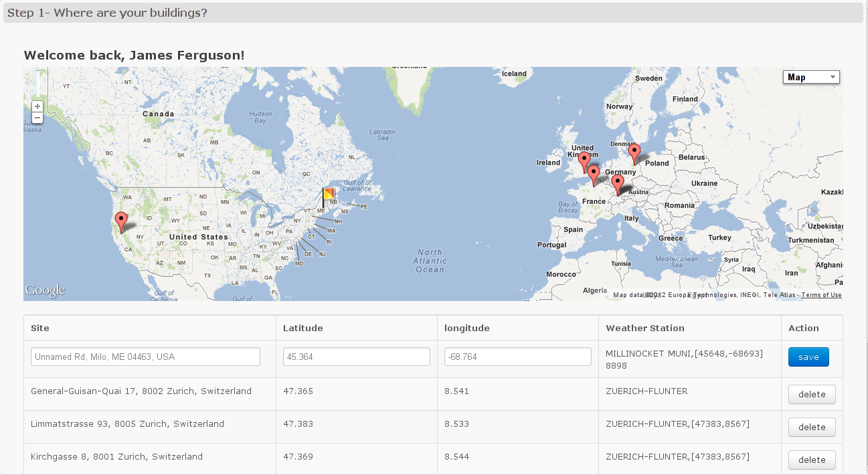
Task: Delete the General-Guisan-Quai 17 site
Action: pyautogui.click(x=812, y=395)
